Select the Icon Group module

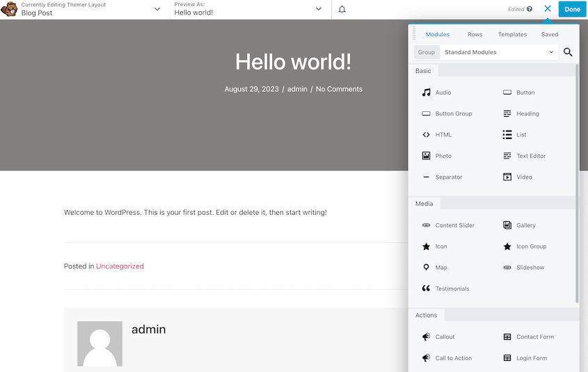point(525,247)
